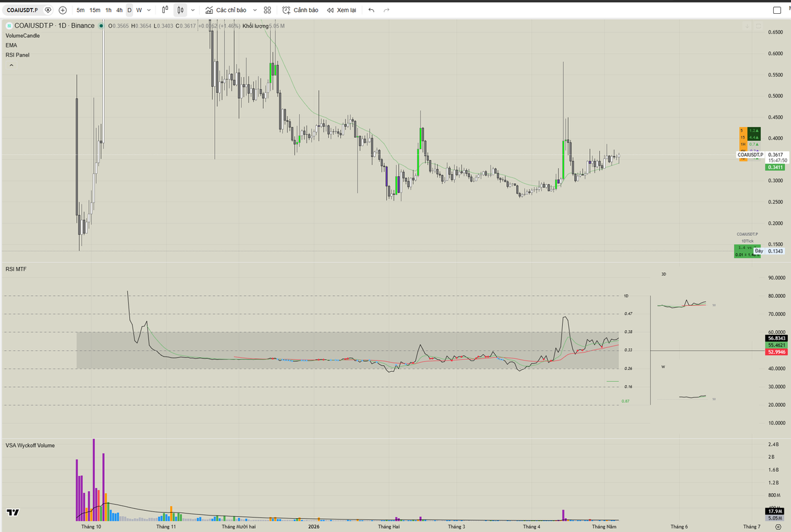Select the VolumeCandle indicator legend
This screenshot has height=532, width=791.
tap(22, 36)
